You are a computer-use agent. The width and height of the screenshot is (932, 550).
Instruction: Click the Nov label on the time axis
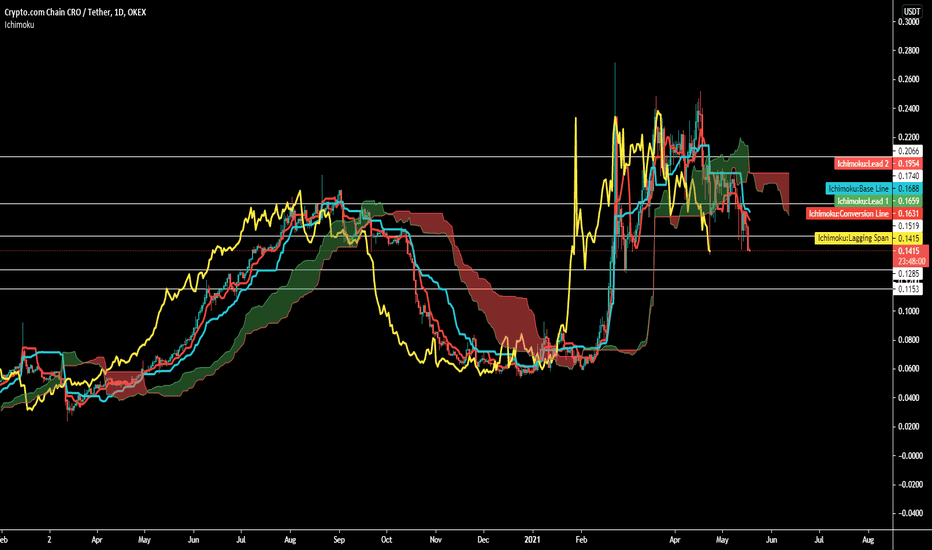436,540
